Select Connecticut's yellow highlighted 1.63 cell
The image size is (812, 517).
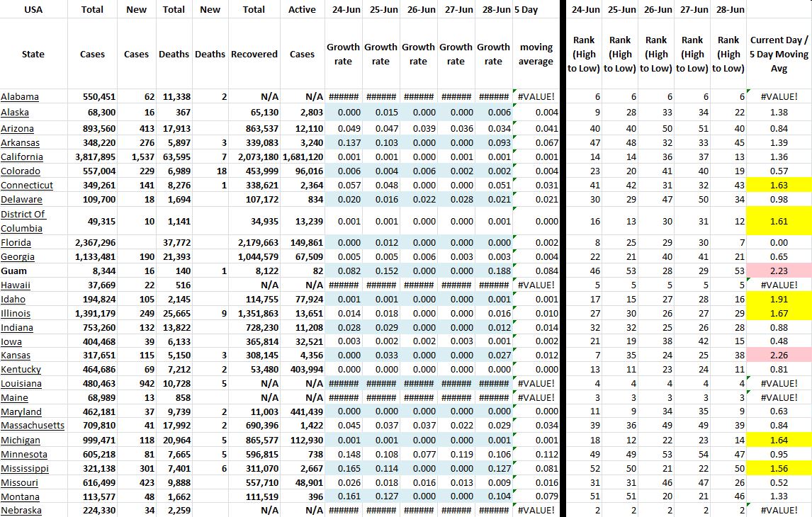(779, 185)
